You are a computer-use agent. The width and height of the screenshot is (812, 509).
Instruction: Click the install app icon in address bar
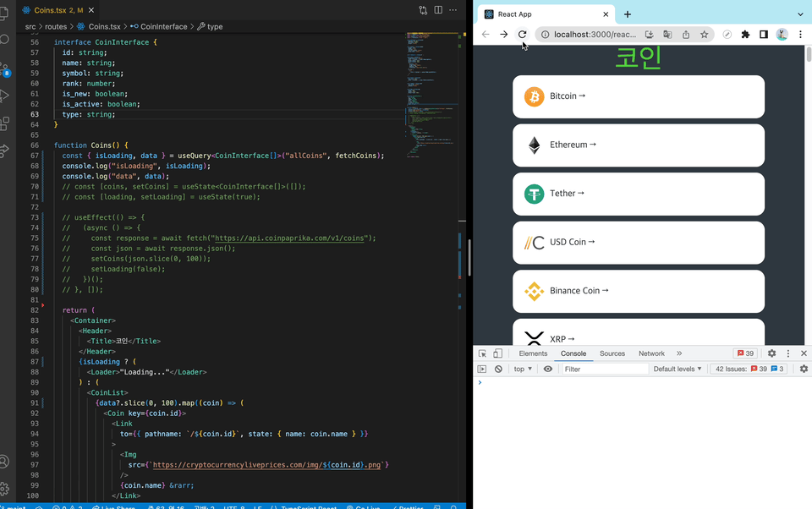[649, 34]
